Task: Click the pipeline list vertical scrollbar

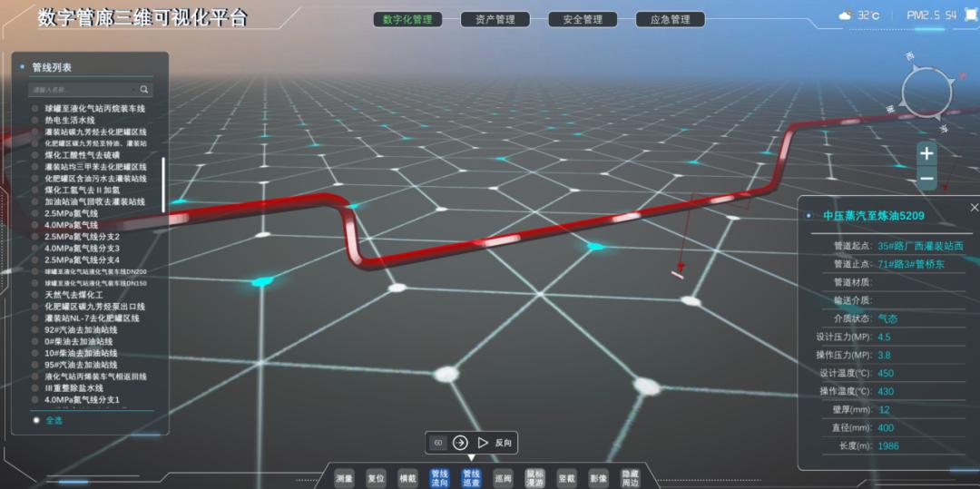Action: [x=163, y=184]
